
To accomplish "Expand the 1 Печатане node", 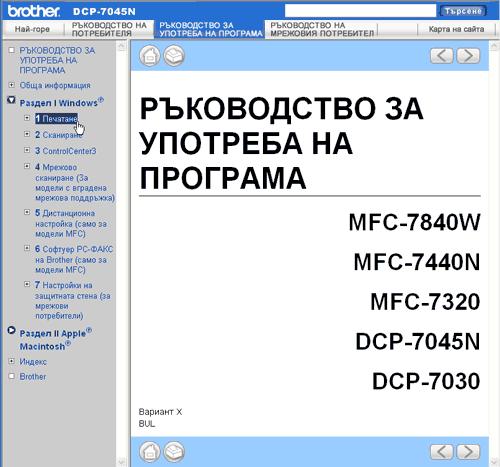I will coord(27,118).
